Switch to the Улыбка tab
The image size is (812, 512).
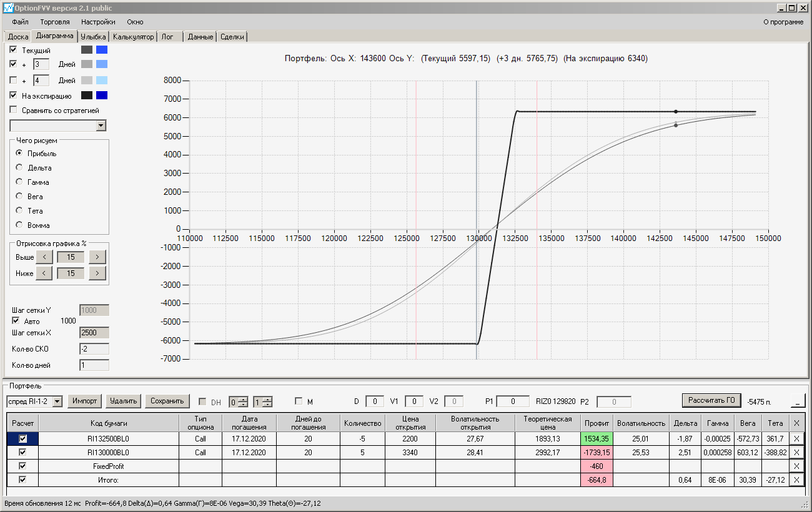click(93, 37)
